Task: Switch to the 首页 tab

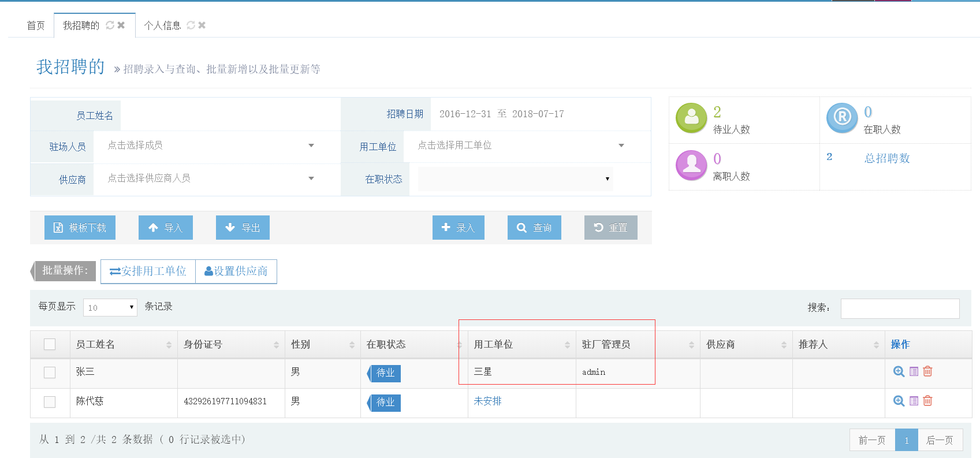Action: pos(36,25)
